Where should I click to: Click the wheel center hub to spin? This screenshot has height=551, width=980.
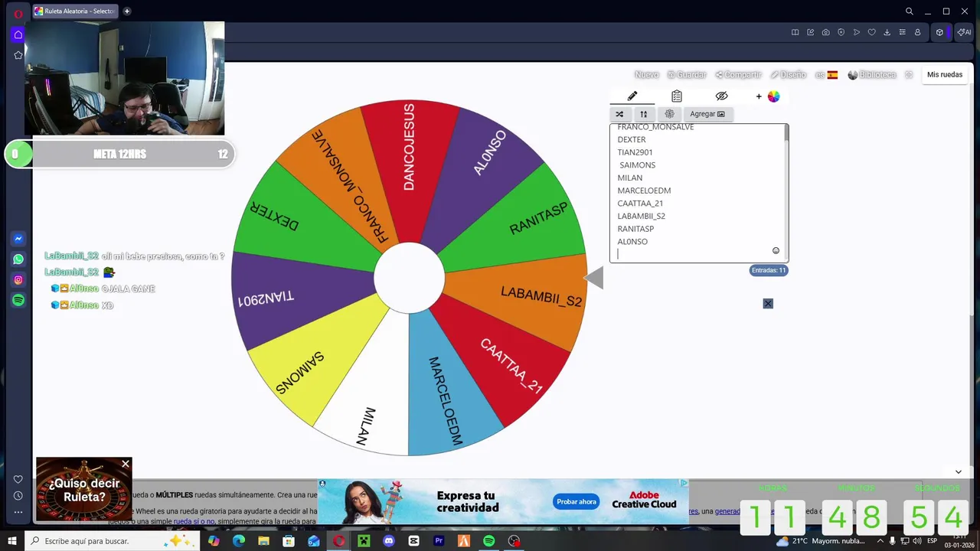(410, 279)
